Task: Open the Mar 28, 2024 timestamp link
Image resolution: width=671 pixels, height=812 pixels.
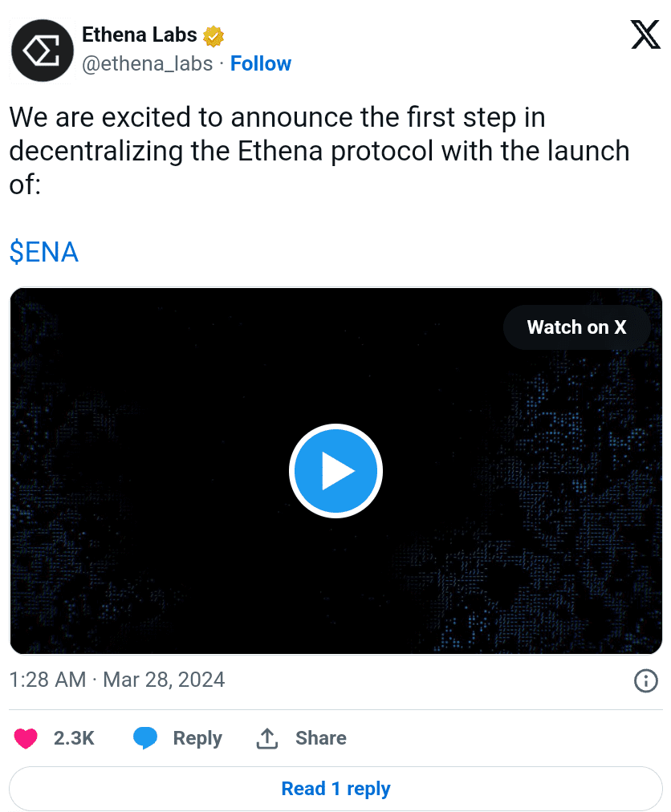Action: (117, 680)
